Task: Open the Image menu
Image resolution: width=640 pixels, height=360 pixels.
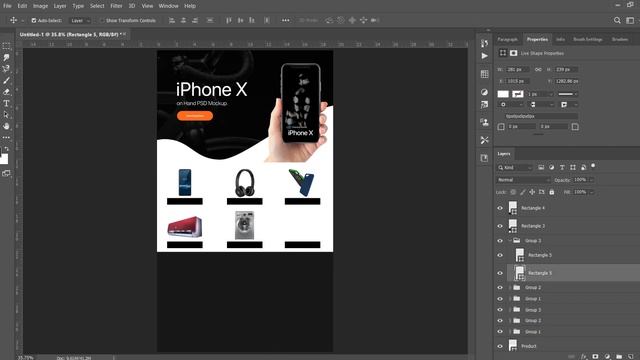Action: 40,6
